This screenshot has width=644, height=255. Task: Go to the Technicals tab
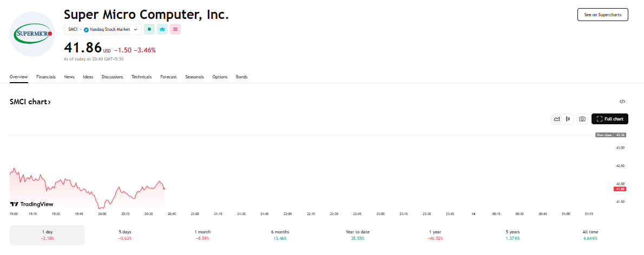(x=142, y=77)
